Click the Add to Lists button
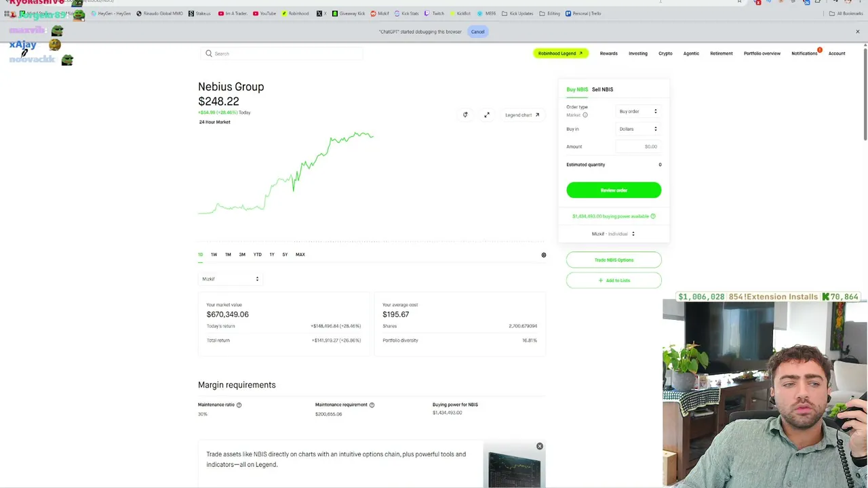Screen dimensions: 868x488 [614, 281]
